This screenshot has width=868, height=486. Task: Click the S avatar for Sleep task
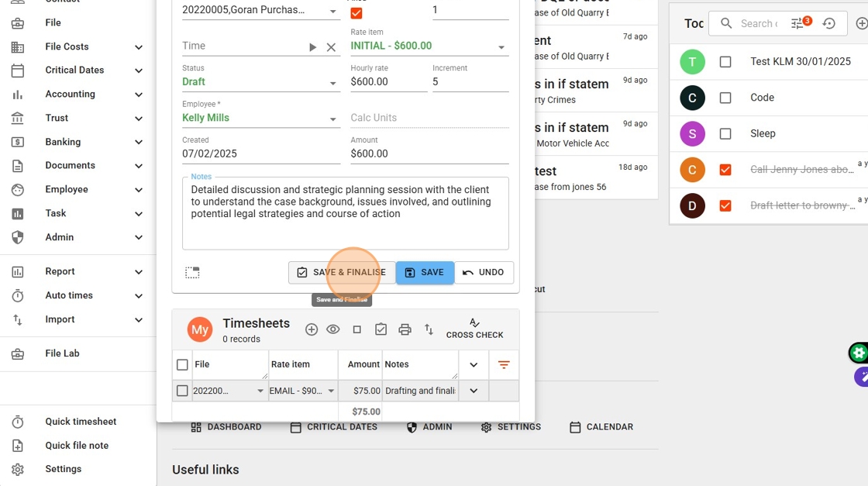click(x=692, y=133)
